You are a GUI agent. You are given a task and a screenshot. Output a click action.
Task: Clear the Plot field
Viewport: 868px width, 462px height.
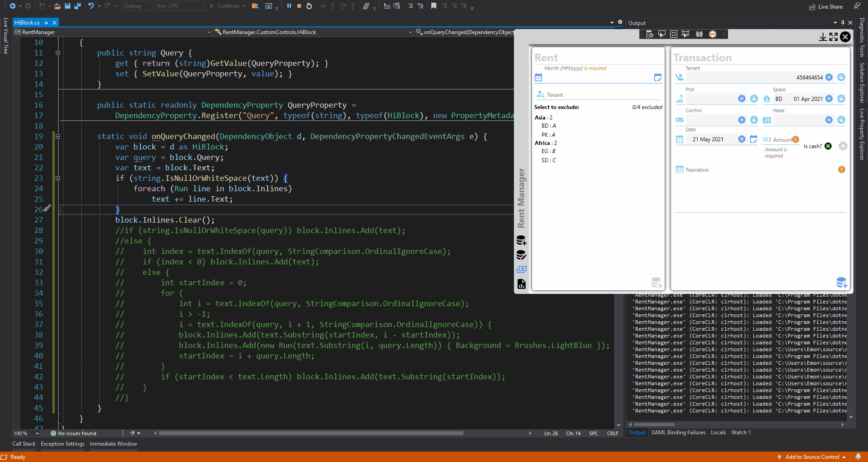742,99
